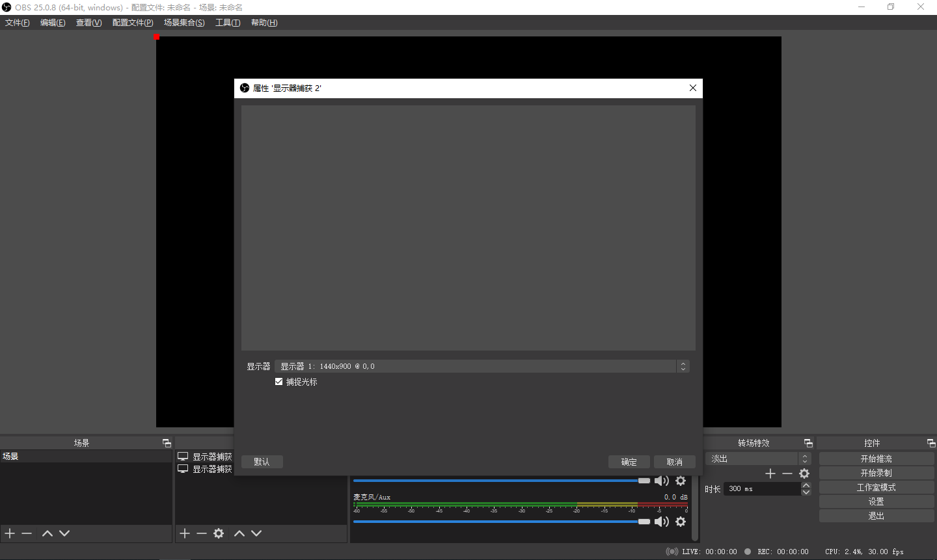Screen dimensions: 937x560
Task: Click the 麦克风/Aux volume slider
Action: [502, 522]
